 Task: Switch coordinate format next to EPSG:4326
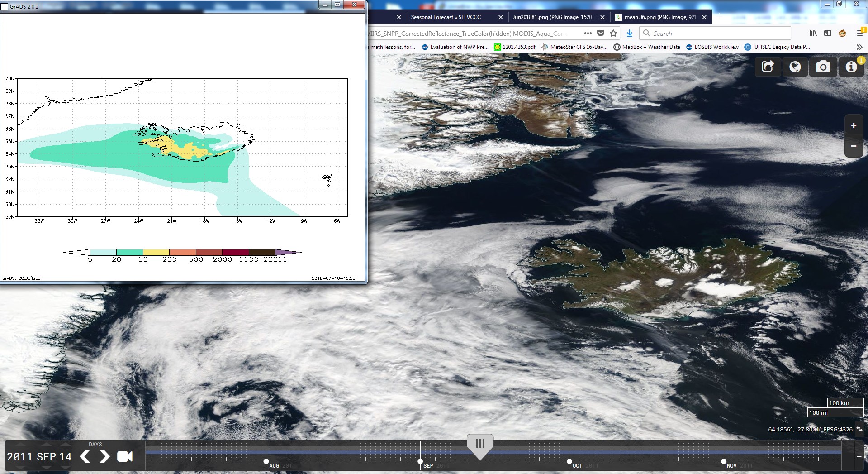pyautogui.click(x=859, y=429)
